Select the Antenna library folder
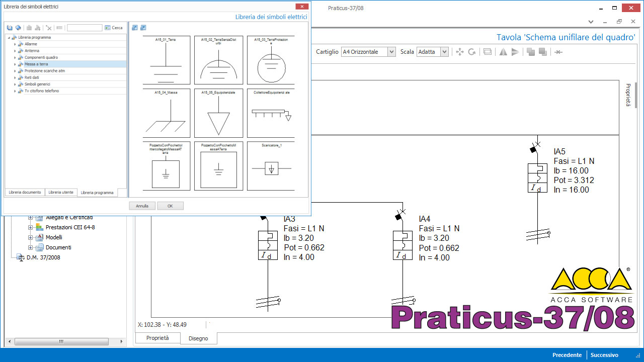This screenshot has height=362, width=644. [x=32, y=51]
